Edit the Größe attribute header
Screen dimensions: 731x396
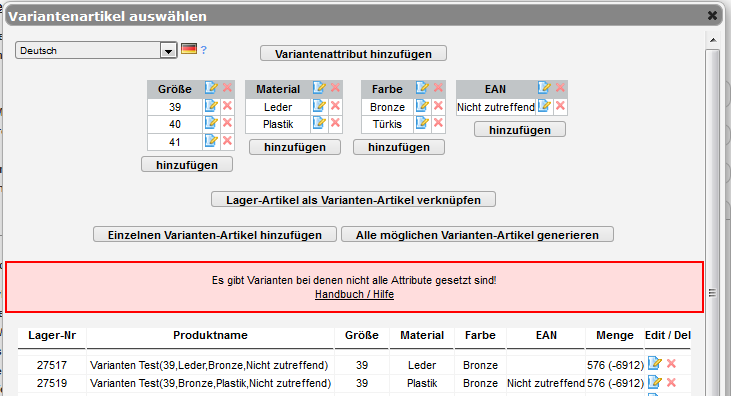tap(211, 88)
